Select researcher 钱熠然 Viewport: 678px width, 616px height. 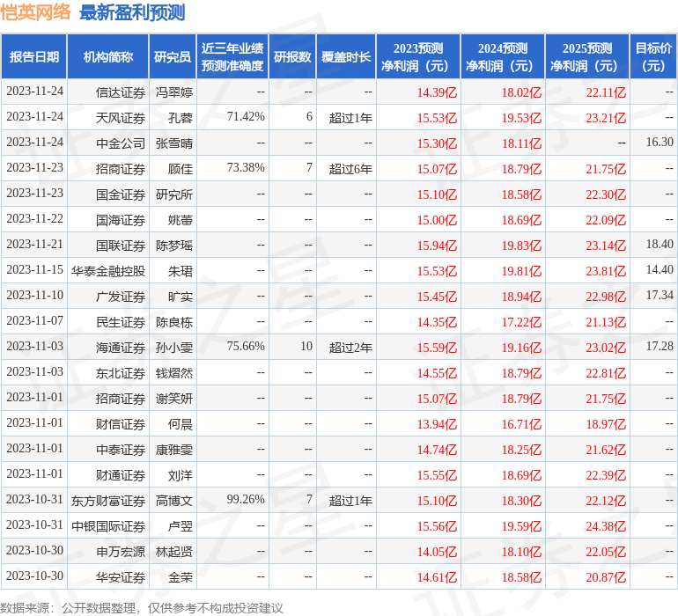(173, 373)
